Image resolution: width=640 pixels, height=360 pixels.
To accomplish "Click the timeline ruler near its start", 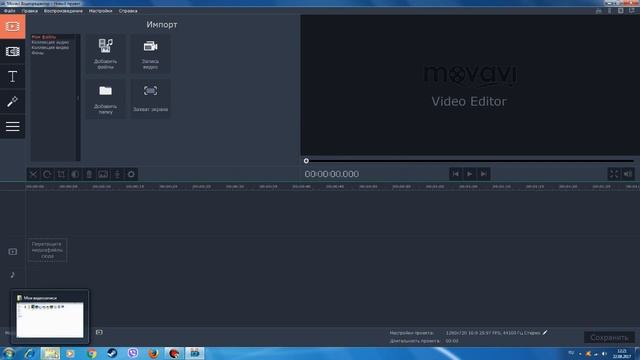I will coord(35,187).
